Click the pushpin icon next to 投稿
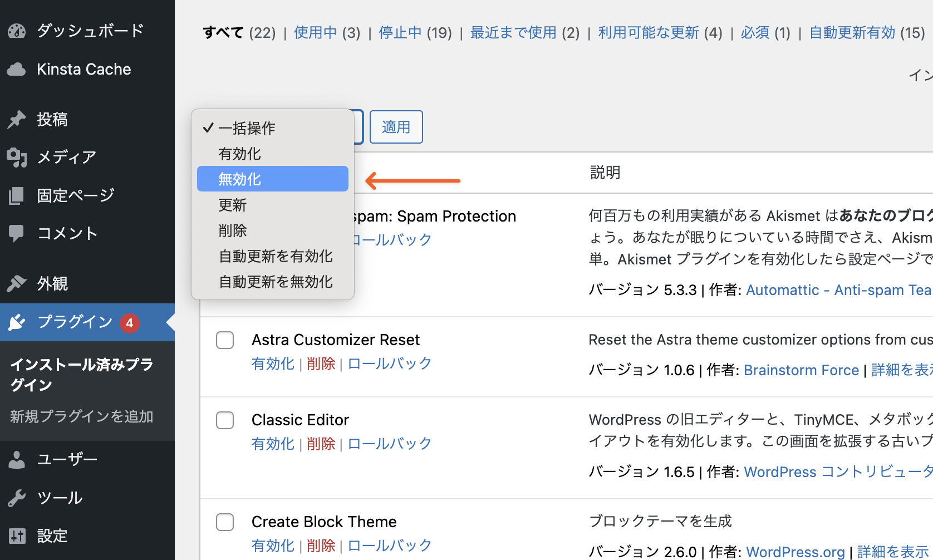The width and height of the screenshot is (933, 560). 17,119
